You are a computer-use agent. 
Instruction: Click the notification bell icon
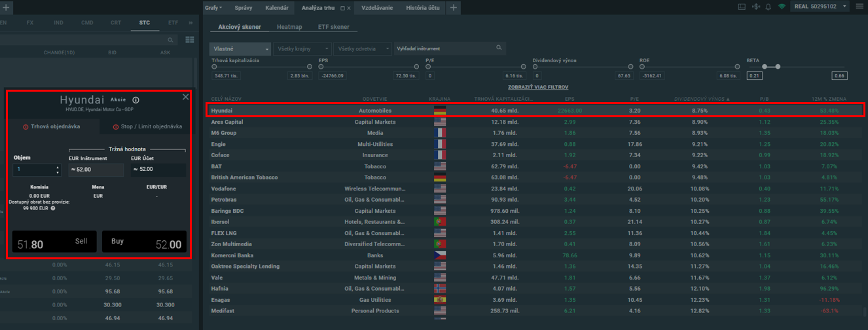[x=768, y=7]
